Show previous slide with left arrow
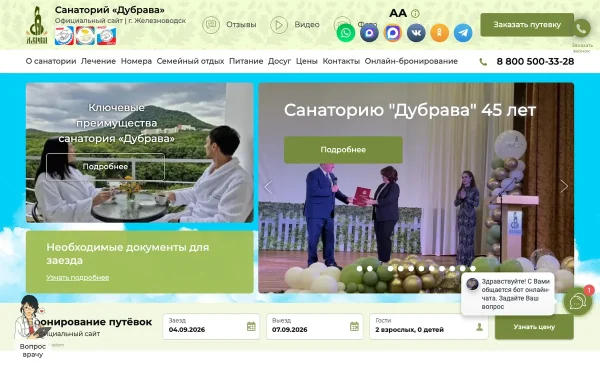Image resolution: width=600 pixels, height=375 pixels. [268, 187]
